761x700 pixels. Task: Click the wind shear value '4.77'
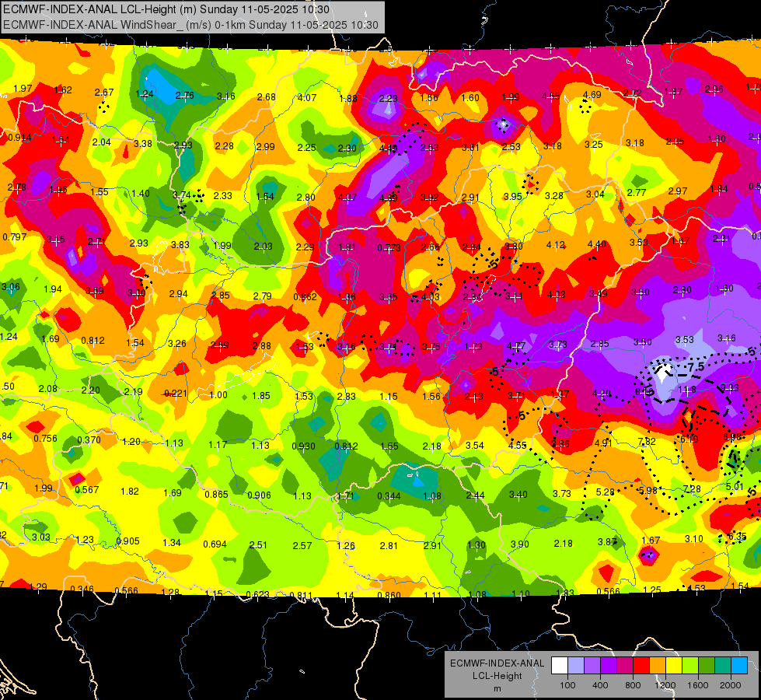point(516,346)
